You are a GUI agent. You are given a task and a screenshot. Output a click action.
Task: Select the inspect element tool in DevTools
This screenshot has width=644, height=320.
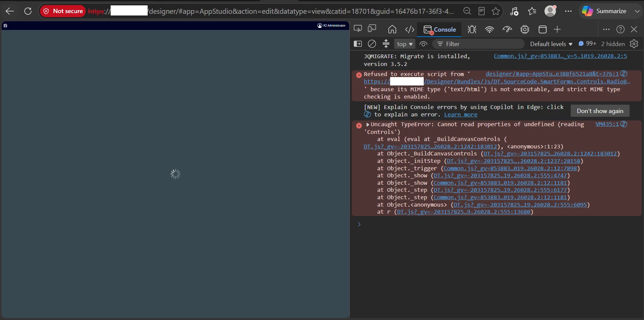tap(358, 29)
